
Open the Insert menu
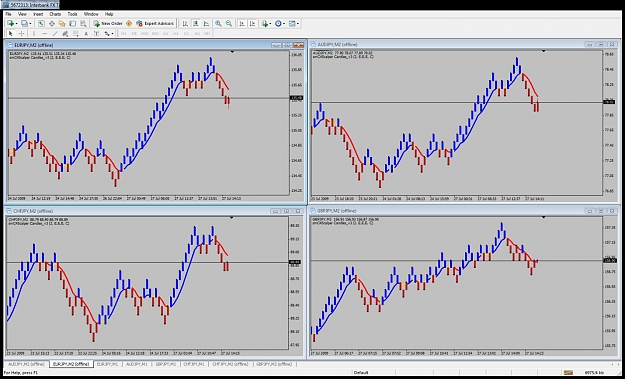38,14
